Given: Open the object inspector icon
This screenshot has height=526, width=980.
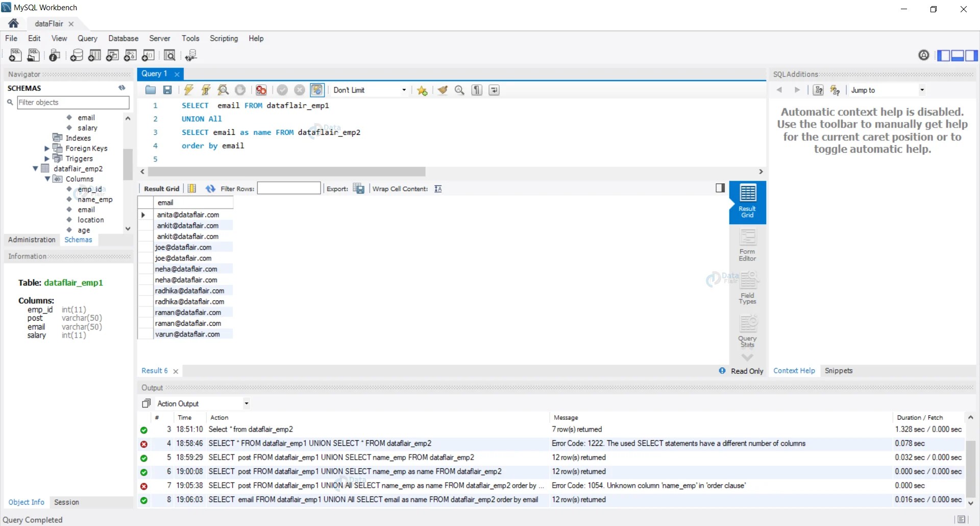Looking at the screenshot, I should click(55, 55).
